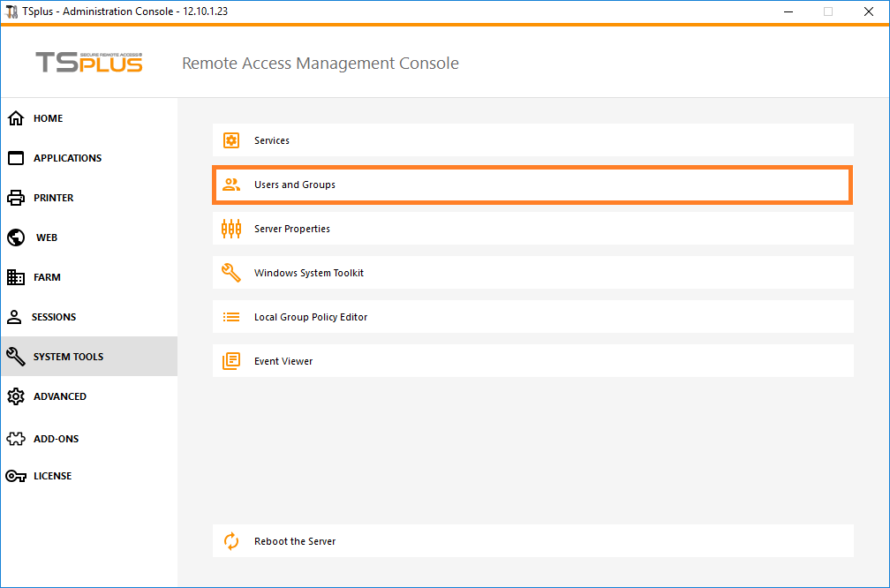Open the Applications window icon
Viewport: 890px width, 588px height.
pos(16,158)
